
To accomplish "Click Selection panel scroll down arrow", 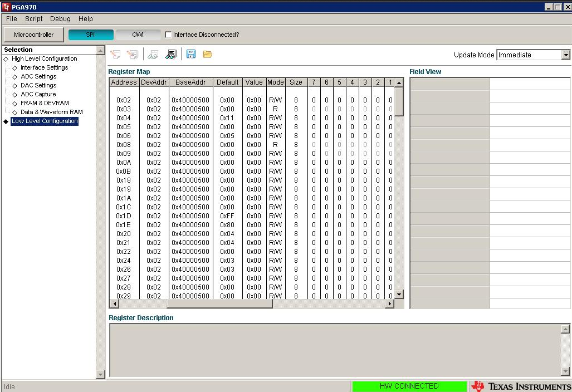I will [x=100, y=374].
